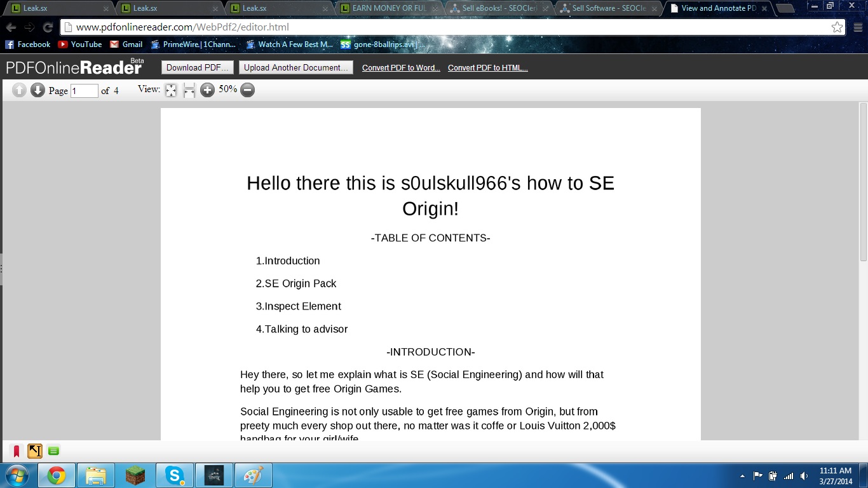Zoom out with the minus icon
The image size is (868, 488).
coord(248,90)
